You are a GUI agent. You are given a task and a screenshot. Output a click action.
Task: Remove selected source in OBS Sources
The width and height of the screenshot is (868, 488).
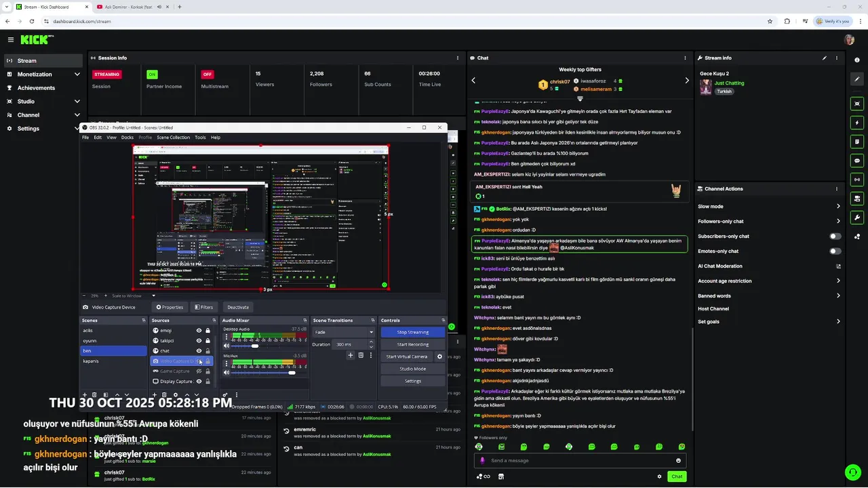point(164,394)
